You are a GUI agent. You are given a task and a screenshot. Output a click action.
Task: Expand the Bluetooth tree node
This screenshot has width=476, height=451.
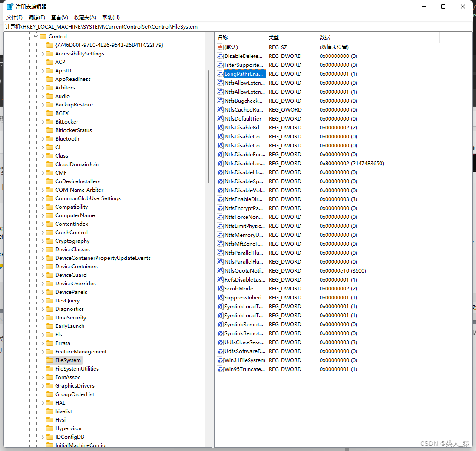[x=43, y=138]
